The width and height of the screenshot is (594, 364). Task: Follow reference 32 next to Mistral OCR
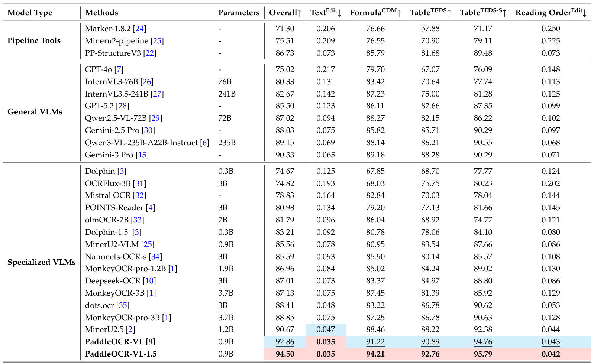tap(139, 195)
